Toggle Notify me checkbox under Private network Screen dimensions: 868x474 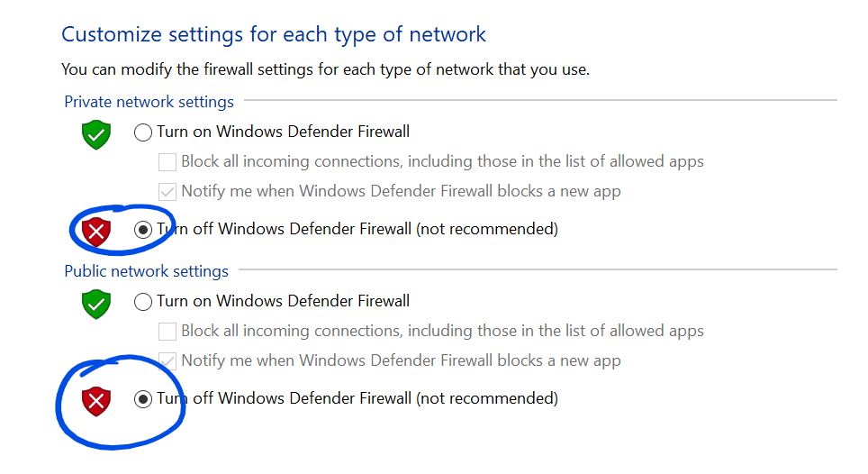point(167,192)
